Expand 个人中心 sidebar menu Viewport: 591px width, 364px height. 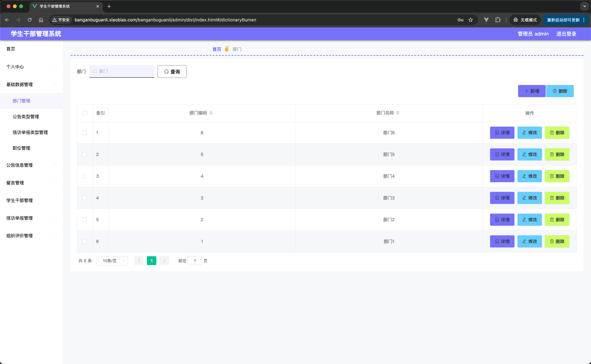(32, 67)
